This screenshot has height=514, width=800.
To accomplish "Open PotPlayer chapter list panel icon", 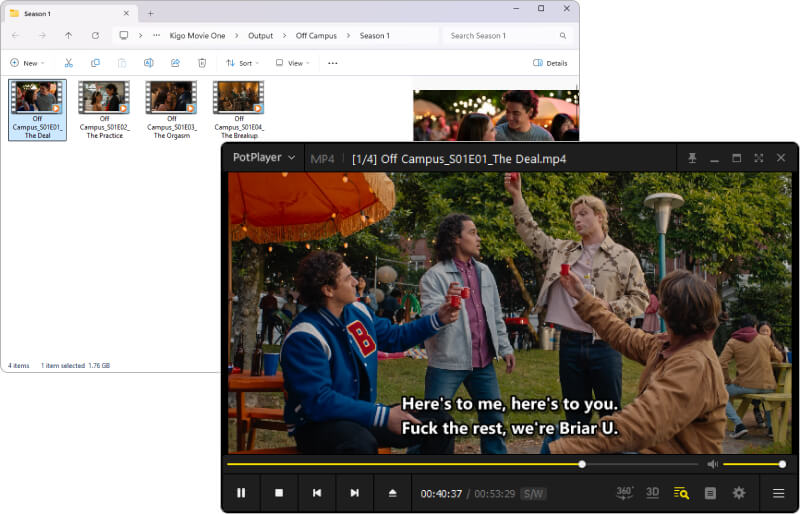I will pos(710,493).
